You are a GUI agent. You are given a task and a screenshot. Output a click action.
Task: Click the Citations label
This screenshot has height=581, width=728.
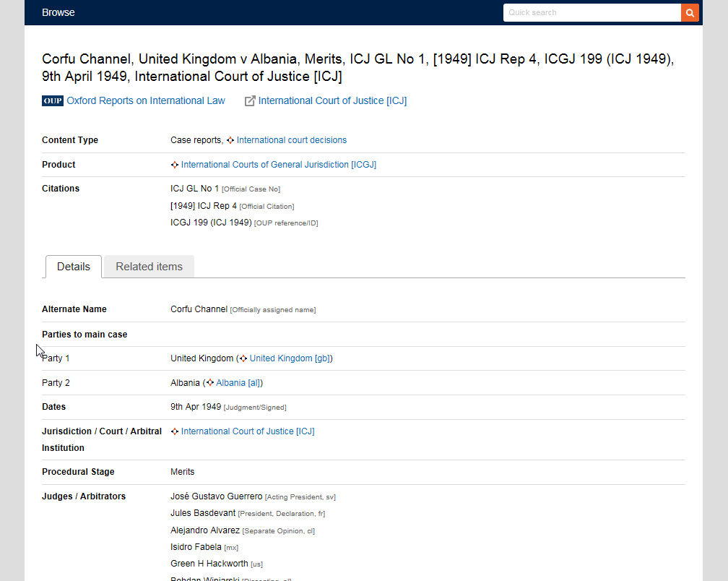(x=61, y=189)
